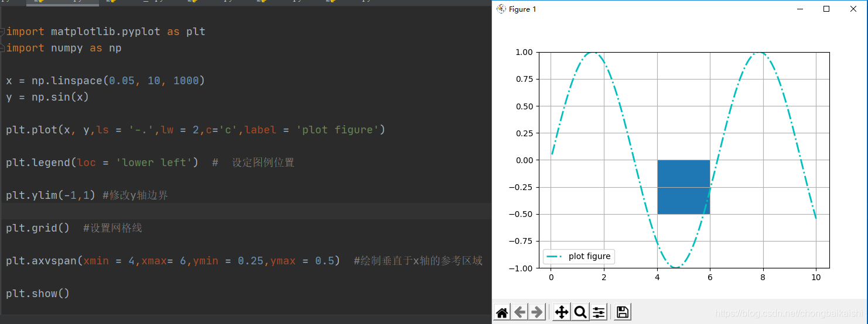This screenshot has width=868, height=324.
Task: Activate the Pan axes cross-arrow tool
Action: point(562,312)
